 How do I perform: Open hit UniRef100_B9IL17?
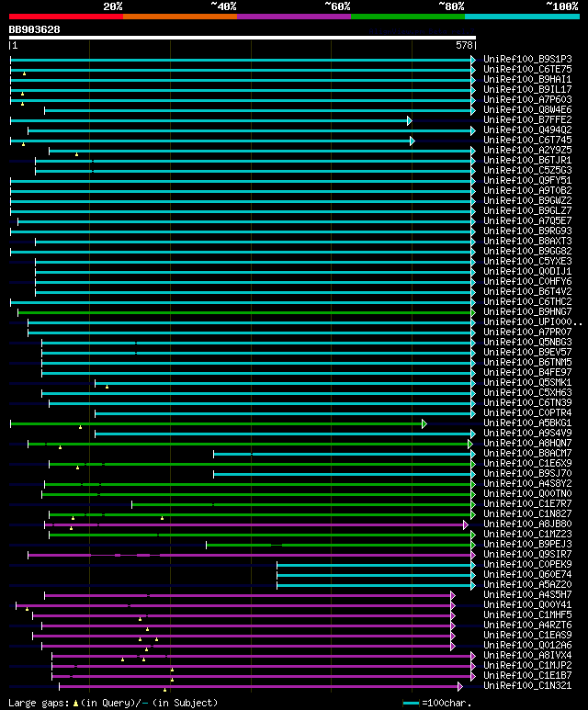pos(527,90)
